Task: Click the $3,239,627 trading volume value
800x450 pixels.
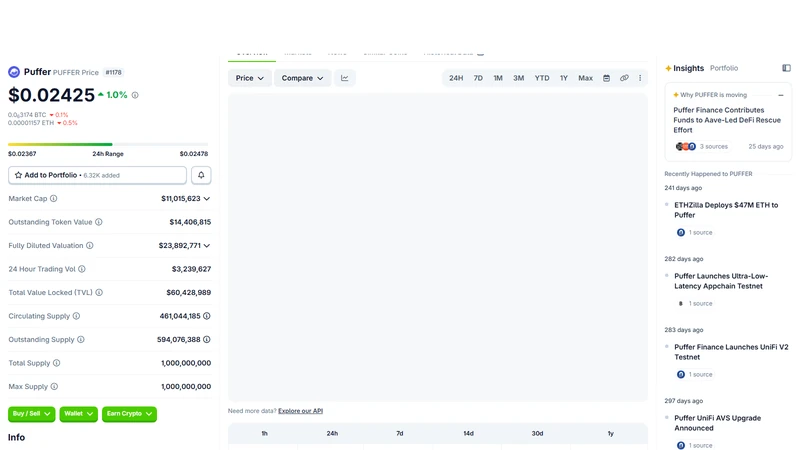Action: pyautogui.click(x=191, y=269)
